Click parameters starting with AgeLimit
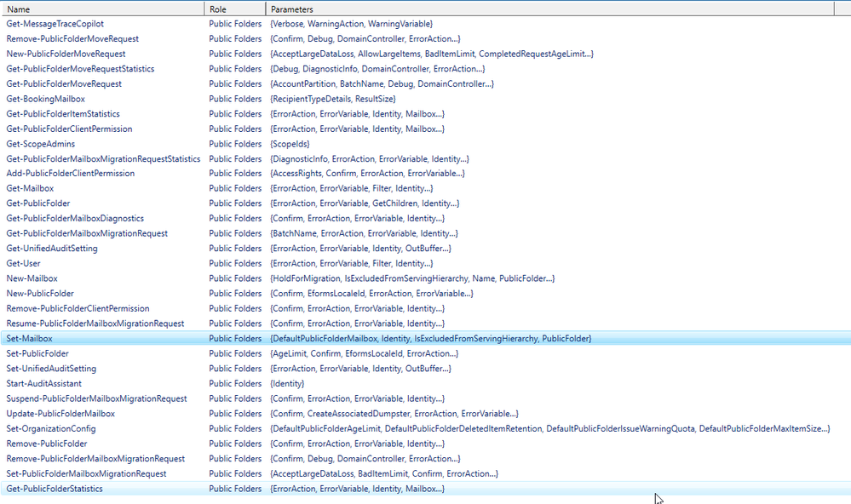This screenshot has width=851, height=504. (365, 353)
